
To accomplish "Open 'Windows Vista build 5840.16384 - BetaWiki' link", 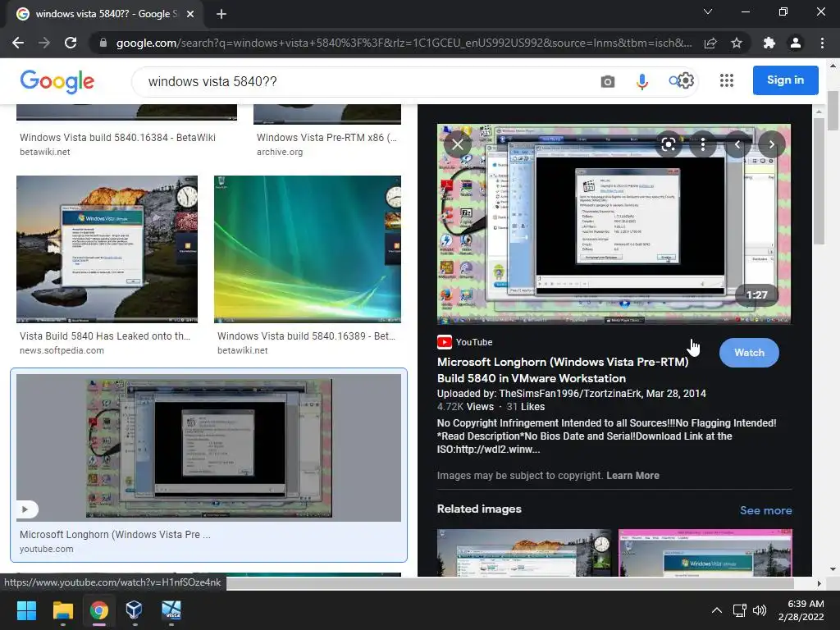I will 117,138.
